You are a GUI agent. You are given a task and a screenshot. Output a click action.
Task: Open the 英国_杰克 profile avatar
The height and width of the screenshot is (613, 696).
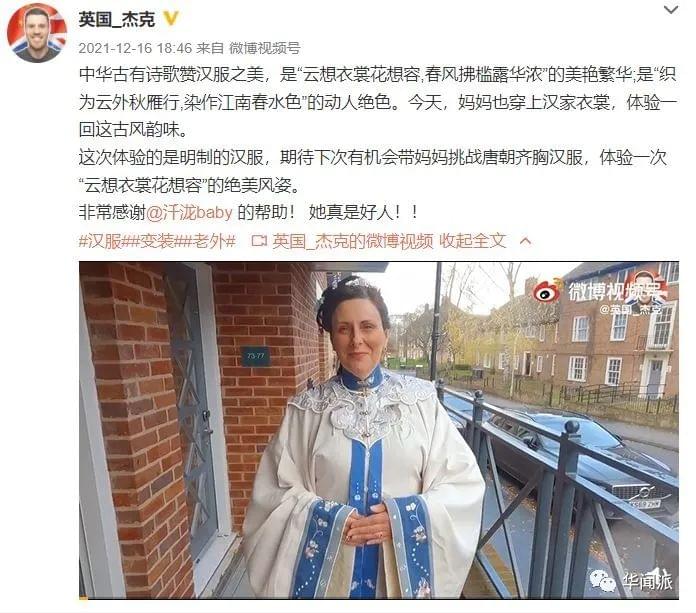[36, 34]
